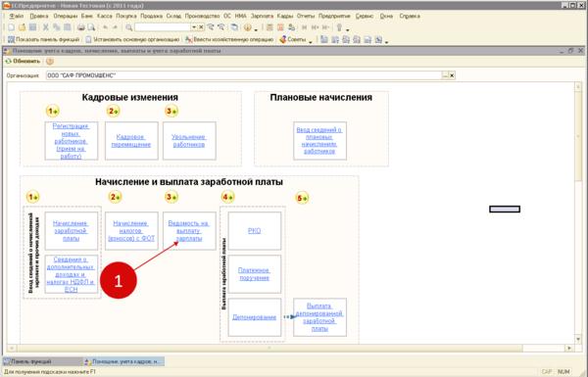This screenshot has height=377, width=588.
Task: Click the M memory button in toolbar
Action: click(305, 27)
